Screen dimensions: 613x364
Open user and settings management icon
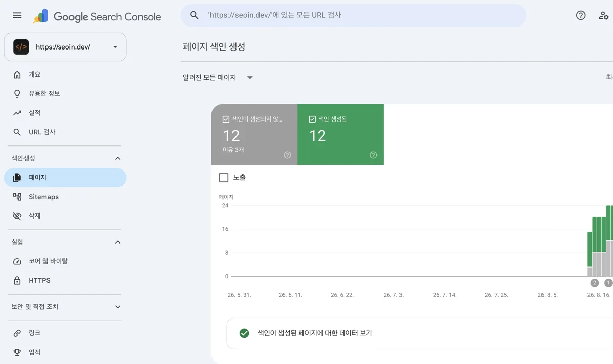click(x=604, y=15)
